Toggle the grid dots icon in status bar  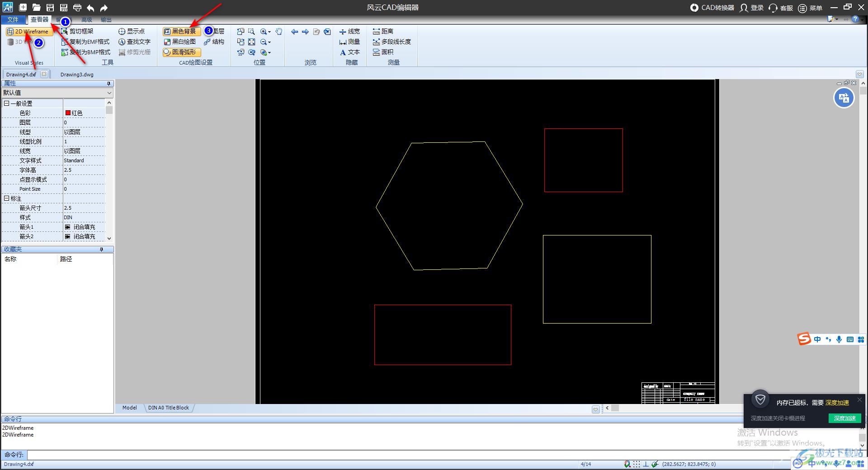(x=637, y=464)
